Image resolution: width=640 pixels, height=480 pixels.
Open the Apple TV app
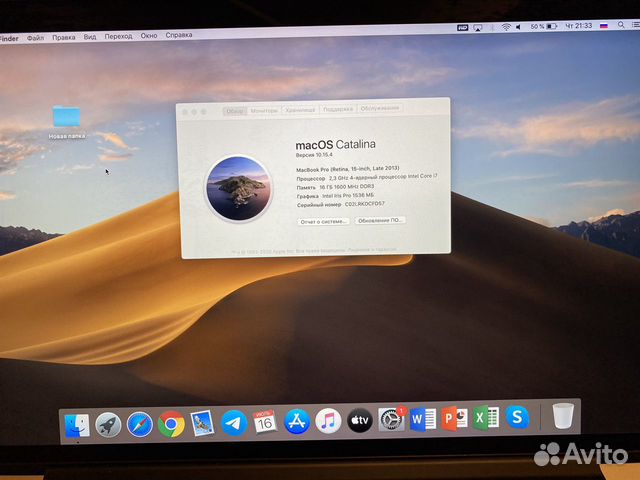pos(360,420)
